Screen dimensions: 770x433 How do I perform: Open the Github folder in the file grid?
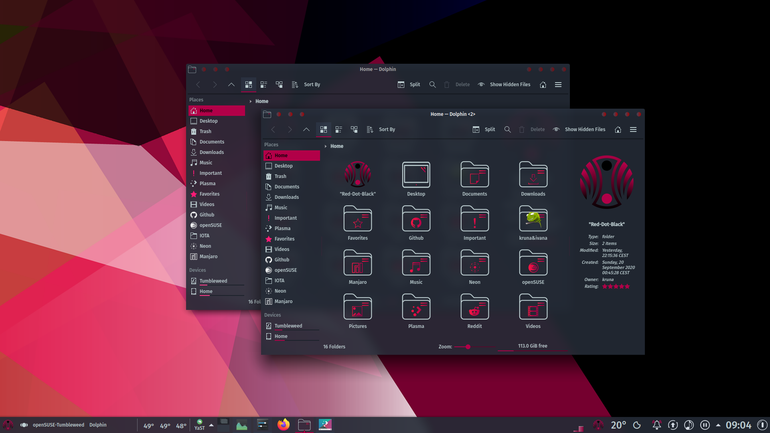tap(416, 222)
